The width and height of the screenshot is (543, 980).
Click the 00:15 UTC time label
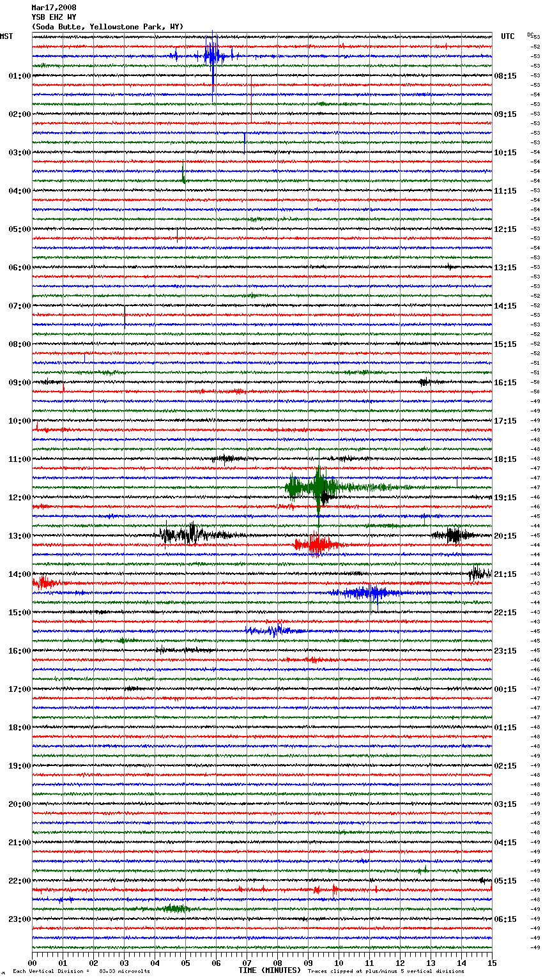pos(505,689)
